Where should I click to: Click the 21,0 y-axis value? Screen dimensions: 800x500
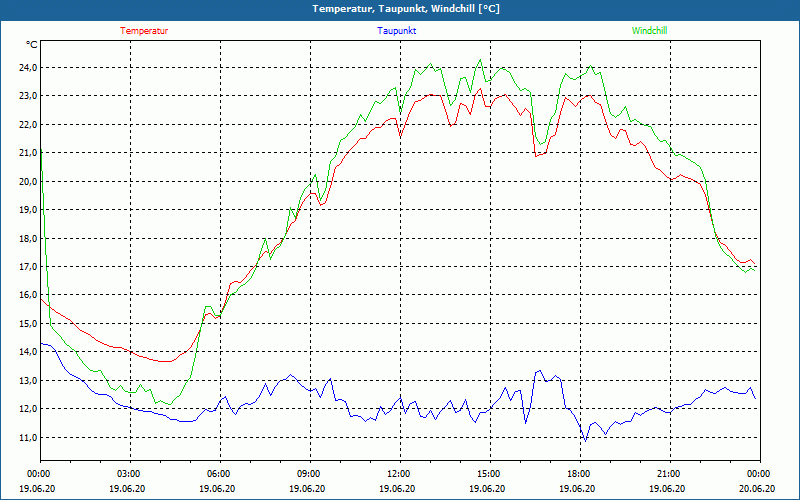click(x=26, y=153)
